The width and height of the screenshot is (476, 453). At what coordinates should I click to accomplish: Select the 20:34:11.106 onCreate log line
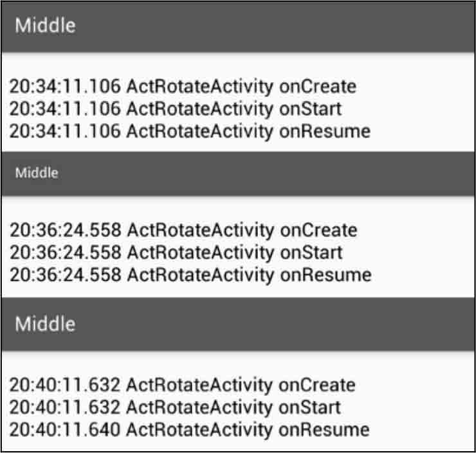183,86
